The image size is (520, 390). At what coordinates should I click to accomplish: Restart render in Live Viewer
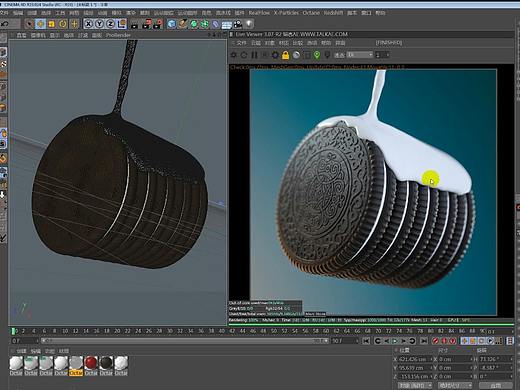coord(244,55)
